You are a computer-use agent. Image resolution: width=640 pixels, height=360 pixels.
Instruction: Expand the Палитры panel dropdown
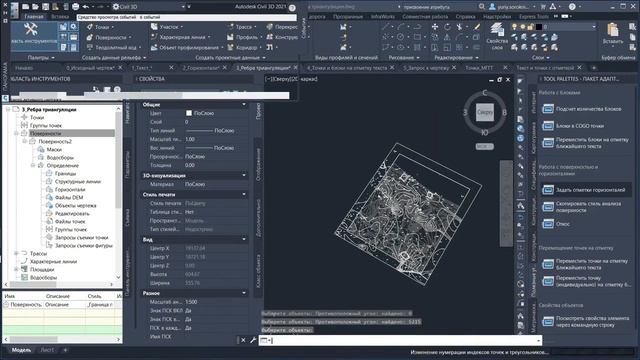[x=53, y=58]
